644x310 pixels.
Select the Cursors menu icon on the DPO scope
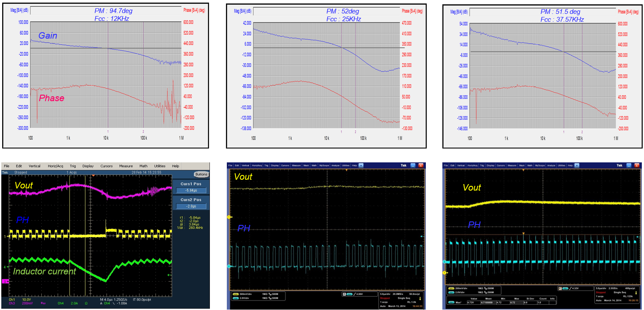point(106,166)
